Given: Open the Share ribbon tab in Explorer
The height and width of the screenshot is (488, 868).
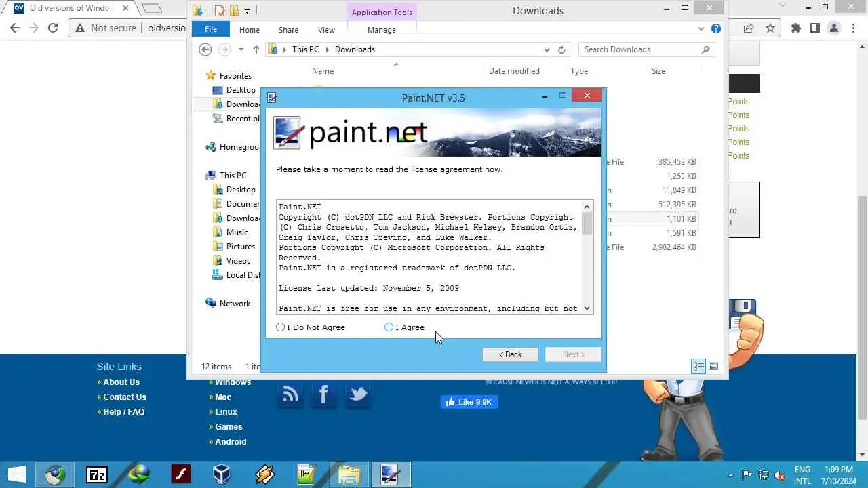Looking at the screenshot, I should coord(288,30).
